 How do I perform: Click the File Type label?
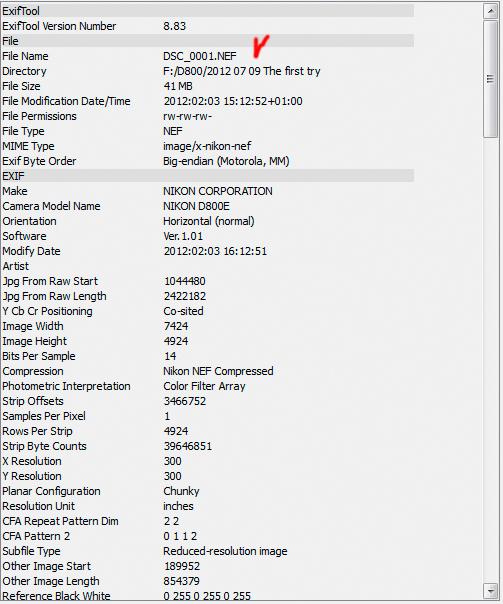(x=23, y=131)
